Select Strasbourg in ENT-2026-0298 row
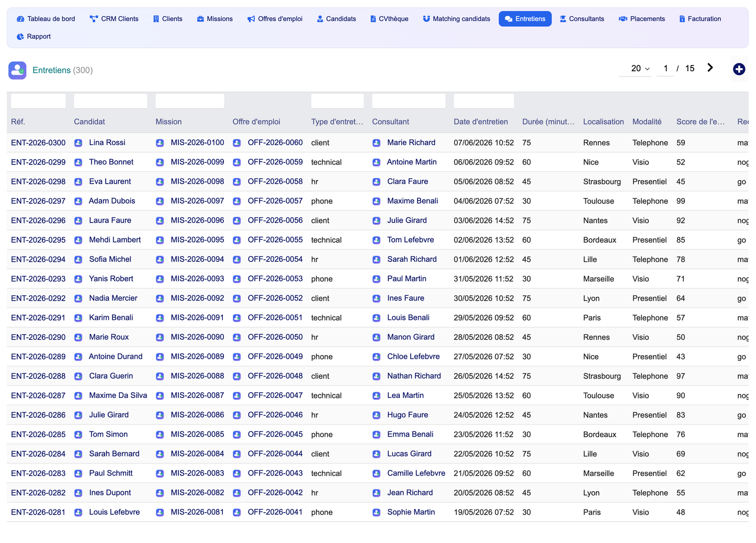756x543 pixels. (x=602, y=182)
